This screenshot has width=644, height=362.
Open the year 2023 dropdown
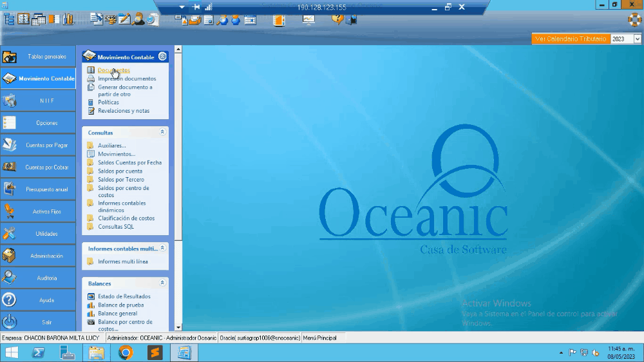638,39
